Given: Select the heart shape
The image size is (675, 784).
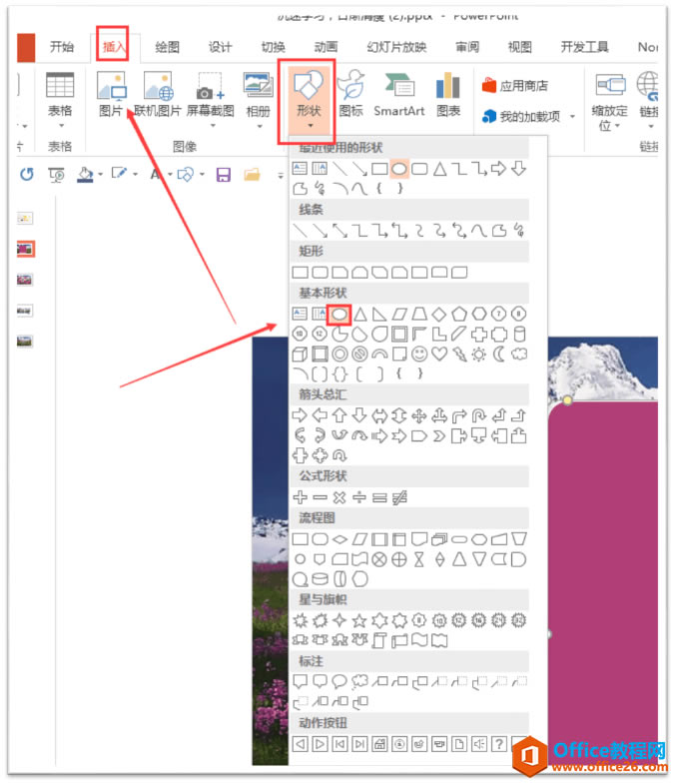Looking at the screenshot, I should [439, 354].
